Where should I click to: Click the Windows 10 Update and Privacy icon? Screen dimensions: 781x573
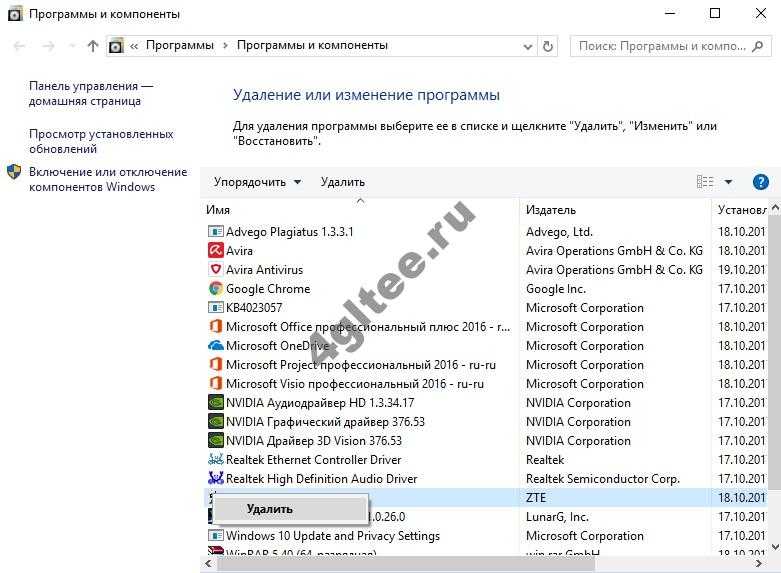point(215,536)
